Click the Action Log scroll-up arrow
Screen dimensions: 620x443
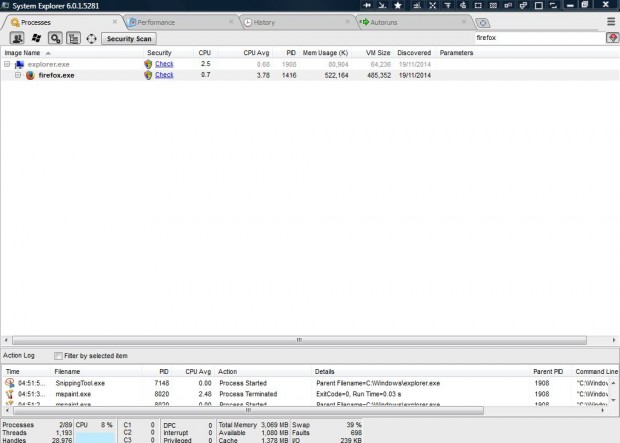pyautogui.click(x=613, y=383)
